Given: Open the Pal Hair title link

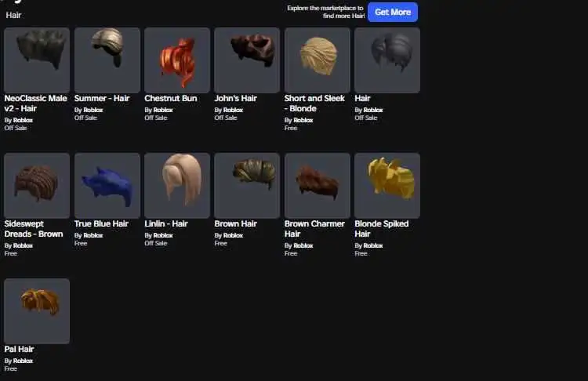Looking at the screenshot, I should pyautogui.click(x=19, y=349).
